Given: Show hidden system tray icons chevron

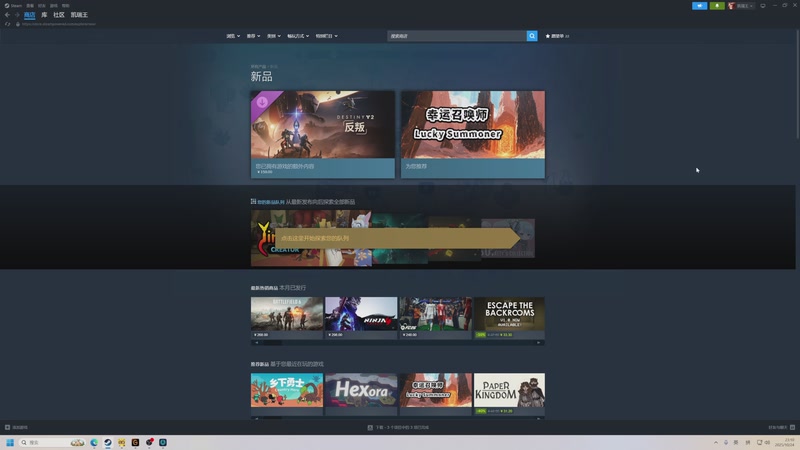Looking at the screenshot, I should pos(716,442).
